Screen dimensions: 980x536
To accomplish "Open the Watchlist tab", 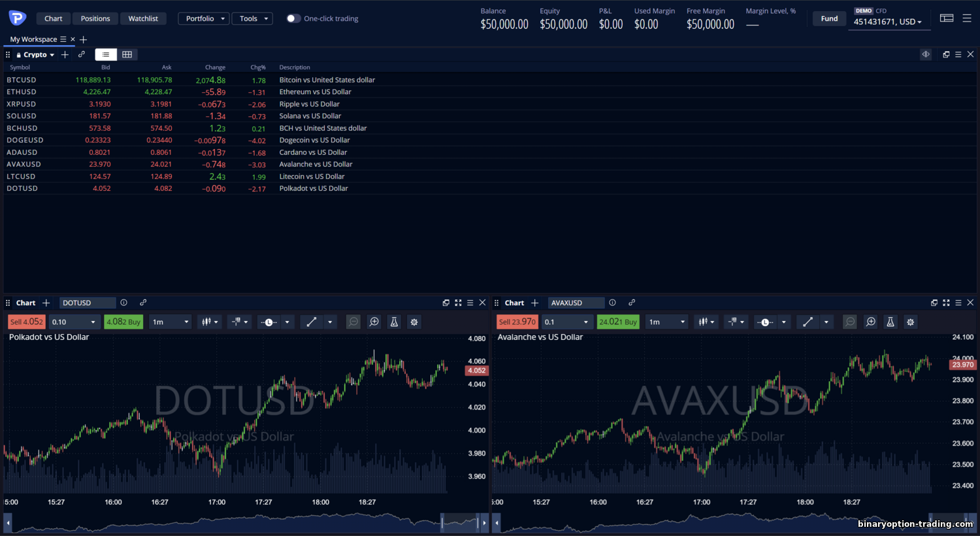I will (143, 18).
